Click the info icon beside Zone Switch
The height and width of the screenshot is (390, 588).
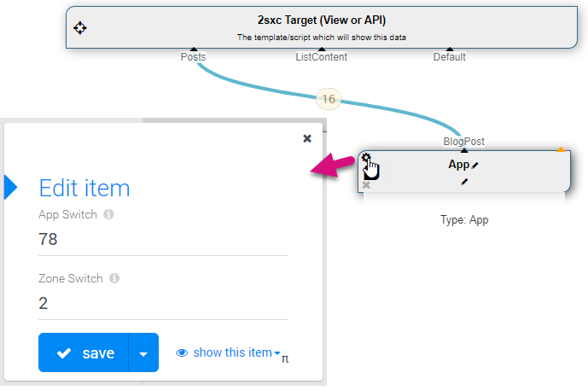pos(114,278)
